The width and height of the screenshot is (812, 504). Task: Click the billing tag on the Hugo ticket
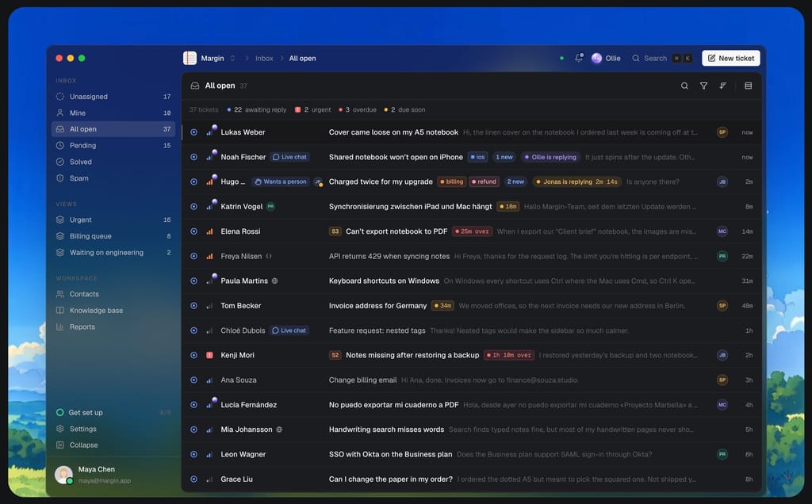click(451, 181)
